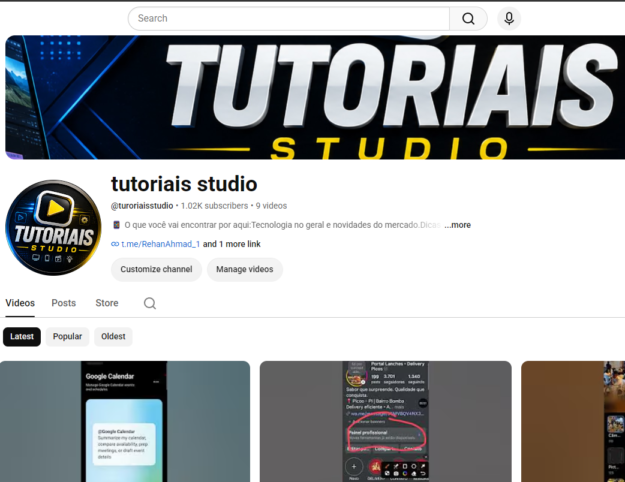Click the @turoriaisstudio handle text
625x482 pixels.
pyautogui.click(x=142, y=206)
